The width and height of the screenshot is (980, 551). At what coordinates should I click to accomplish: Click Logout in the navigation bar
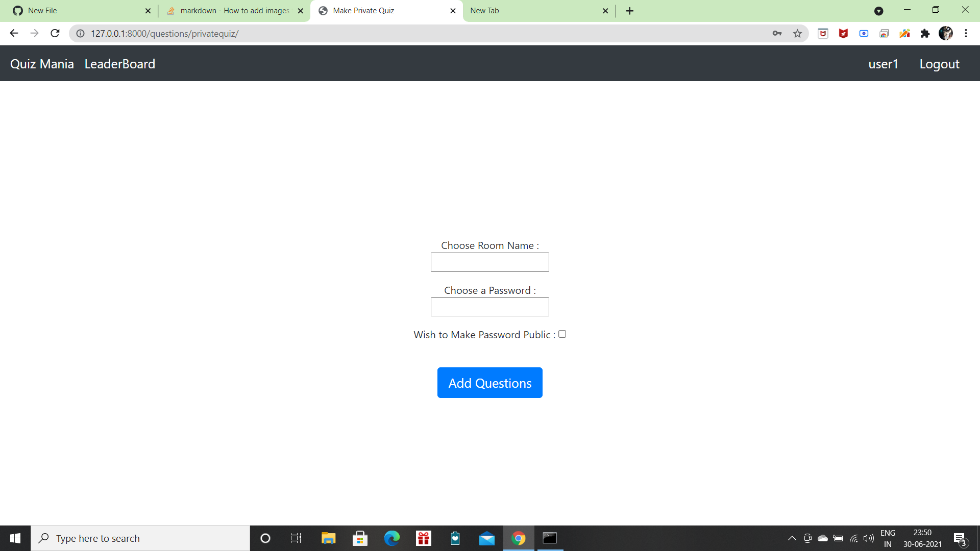pos(939,64)
